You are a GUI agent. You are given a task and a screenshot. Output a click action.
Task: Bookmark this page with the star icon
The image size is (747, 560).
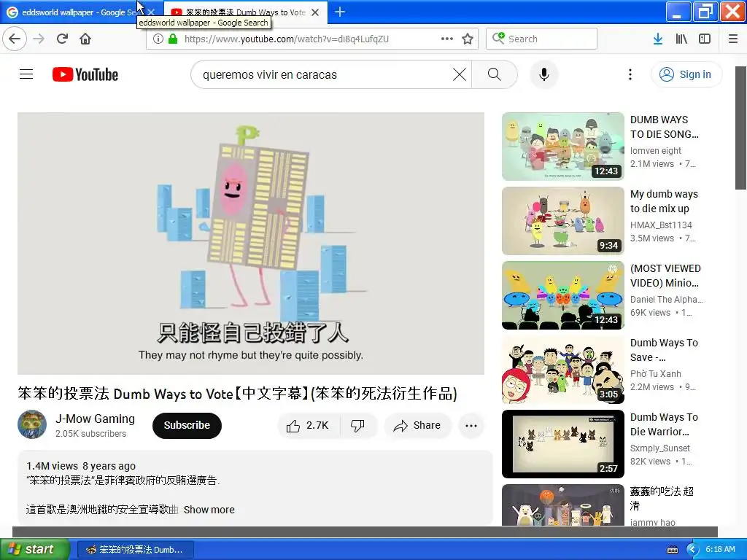click(x=468, y=39)
